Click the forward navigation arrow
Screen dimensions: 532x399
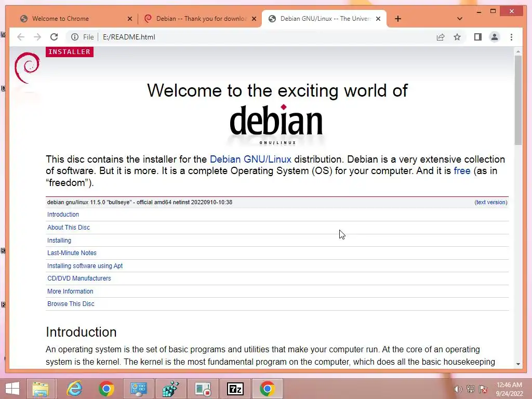point(37,37)
